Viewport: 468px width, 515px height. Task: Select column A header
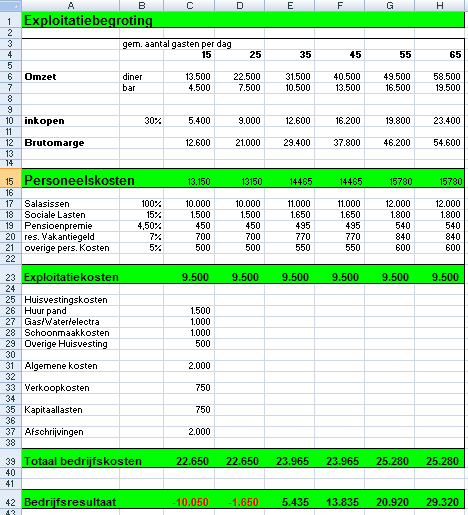pyautogui.click(x=70, y=5)
